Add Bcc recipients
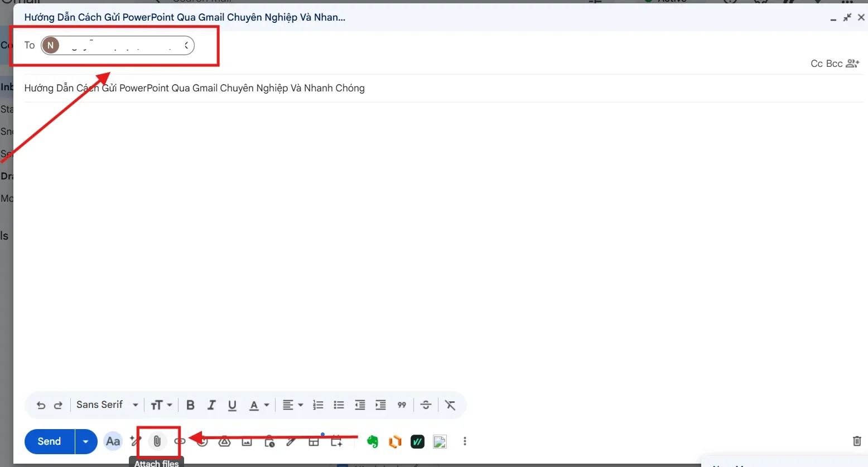868x467 pixels. tap(834, 64)
